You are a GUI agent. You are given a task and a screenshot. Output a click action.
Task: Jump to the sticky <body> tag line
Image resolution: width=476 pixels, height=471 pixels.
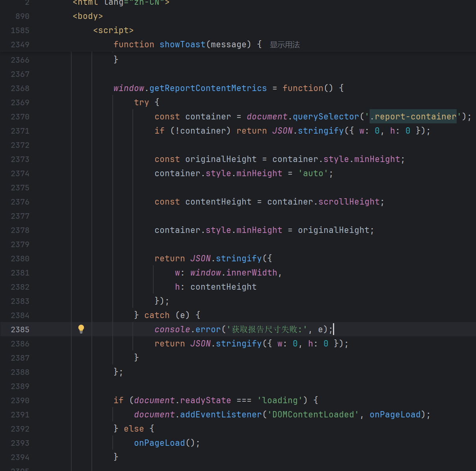[87, 16]
